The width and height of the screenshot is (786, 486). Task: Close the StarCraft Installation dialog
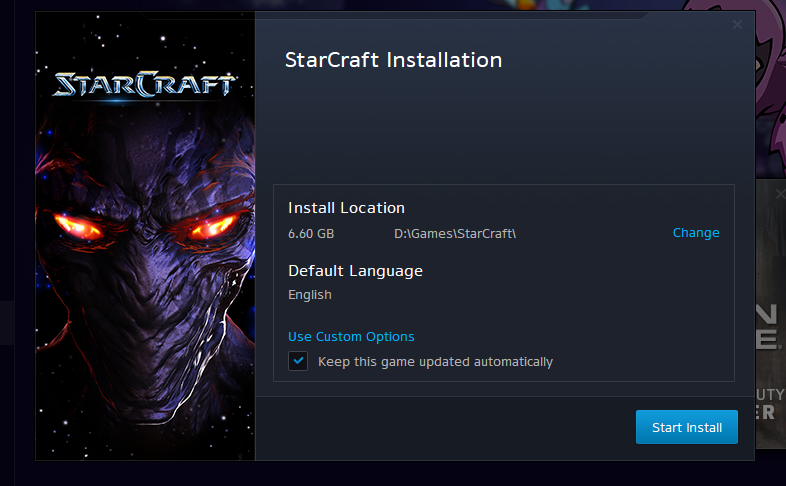pyautogui.click(x=737, y=25)
